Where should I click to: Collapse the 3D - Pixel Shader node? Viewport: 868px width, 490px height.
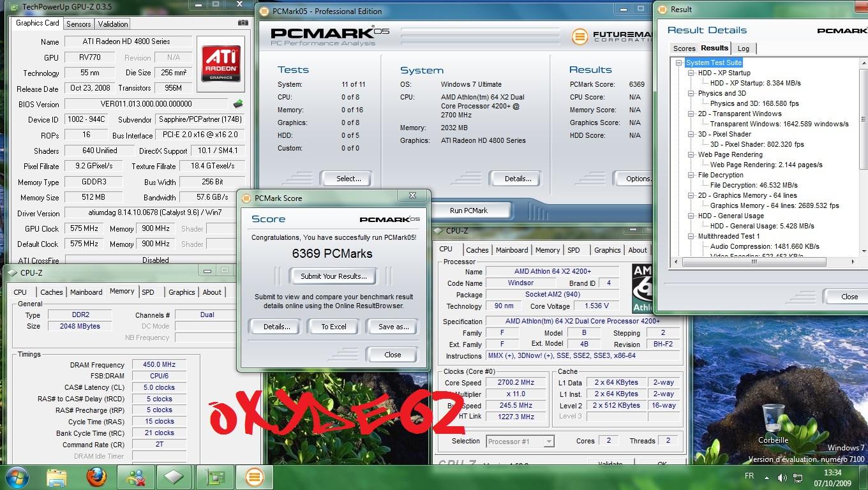tap(691, 134)
